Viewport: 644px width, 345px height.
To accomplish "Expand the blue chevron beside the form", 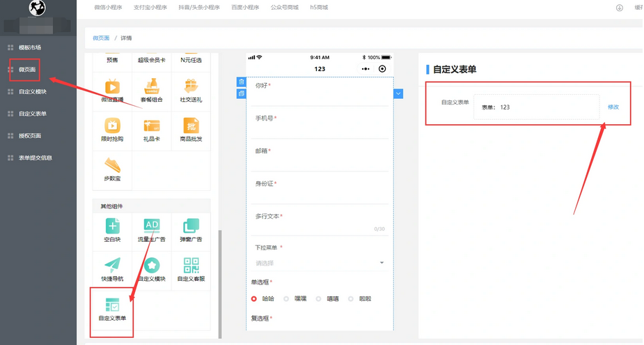I will (398, 93).
